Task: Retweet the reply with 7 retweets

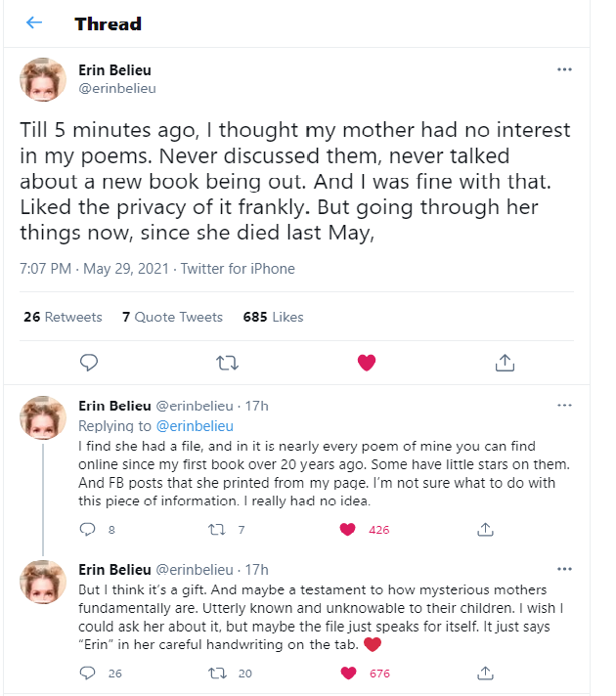Action: pyautogui.click(x=219, y=530)
